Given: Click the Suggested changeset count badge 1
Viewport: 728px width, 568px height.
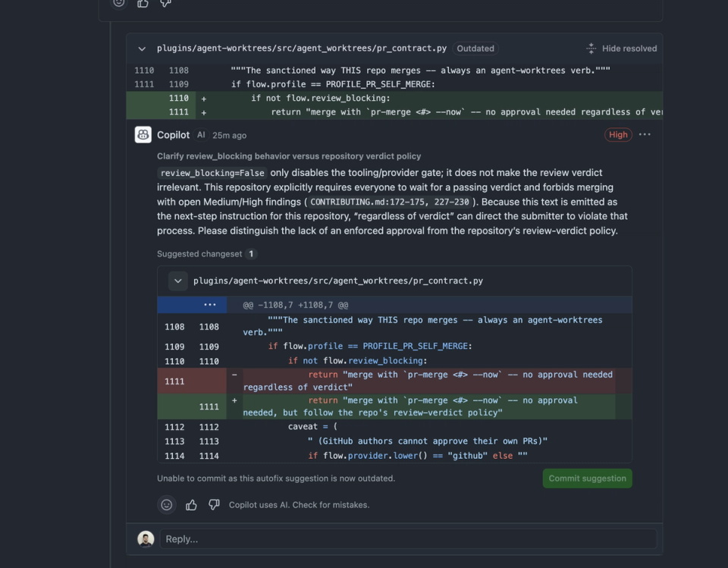Looking at the screenshot, I should point(251,254).
